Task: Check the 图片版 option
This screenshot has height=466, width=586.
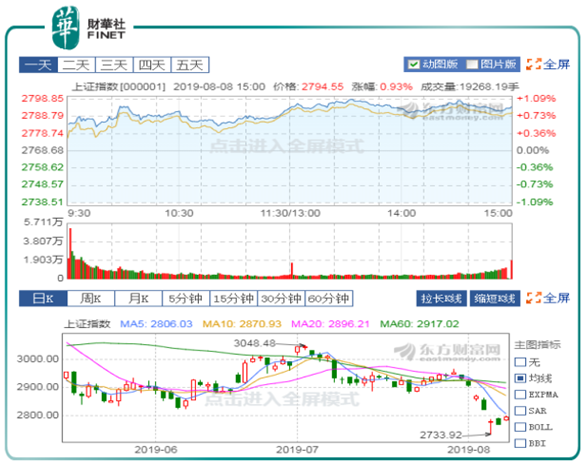Action: point(472,65)
